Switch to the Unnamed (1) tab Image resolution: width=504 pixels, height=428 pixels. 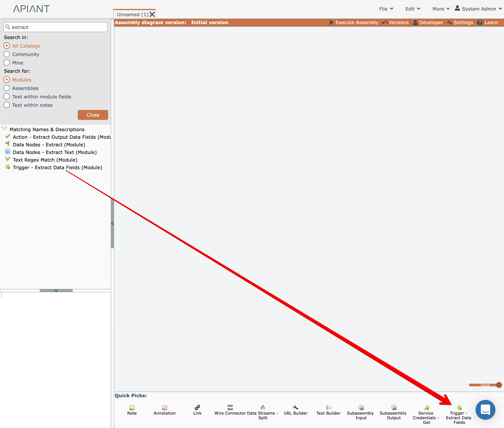[x=132, y=15]
